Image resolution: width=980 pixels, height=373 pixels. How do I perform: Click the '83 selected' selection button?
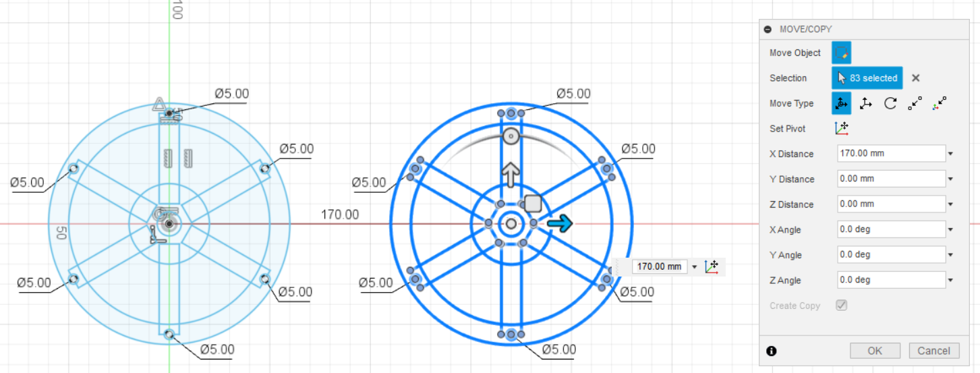[867, 78]
